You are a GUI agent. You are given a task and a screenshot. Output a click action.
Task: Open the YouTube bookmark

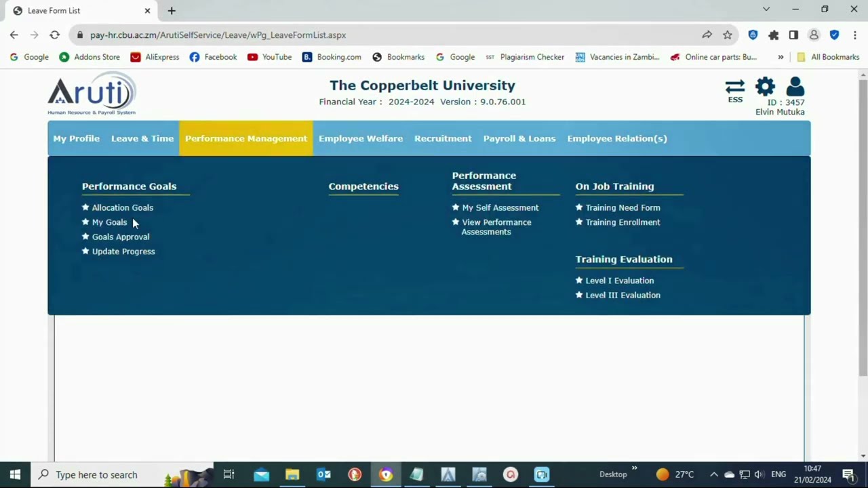[x=269, y=57]
